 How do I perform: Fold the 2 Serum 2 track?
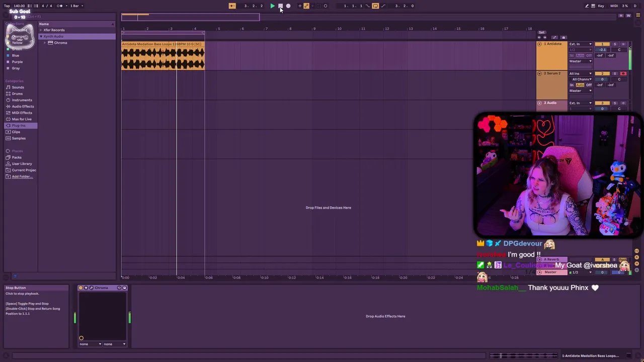539,73
